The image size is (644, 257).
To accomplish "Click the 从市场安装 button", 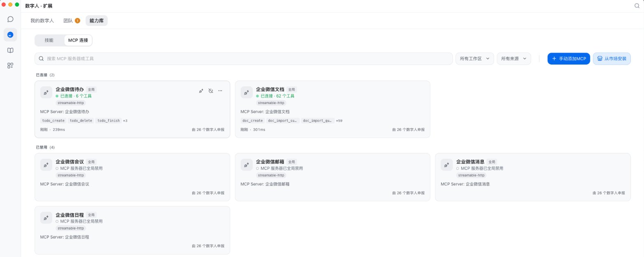I will tap(612, 59).
